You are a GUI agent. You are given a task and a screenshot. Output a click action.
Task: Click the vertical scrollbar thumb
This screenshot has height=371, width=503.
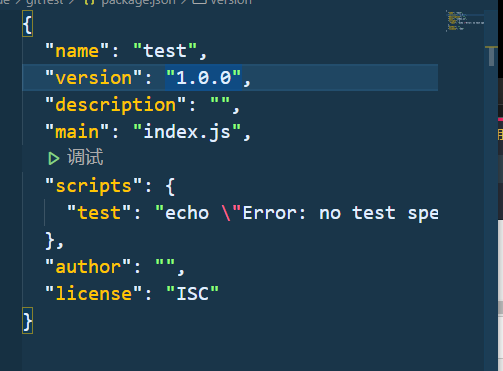click(491, 56)
